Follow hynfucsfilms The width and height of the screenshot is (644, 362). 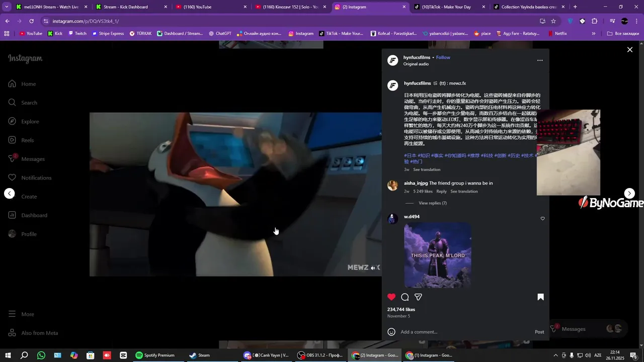point(443,57)
